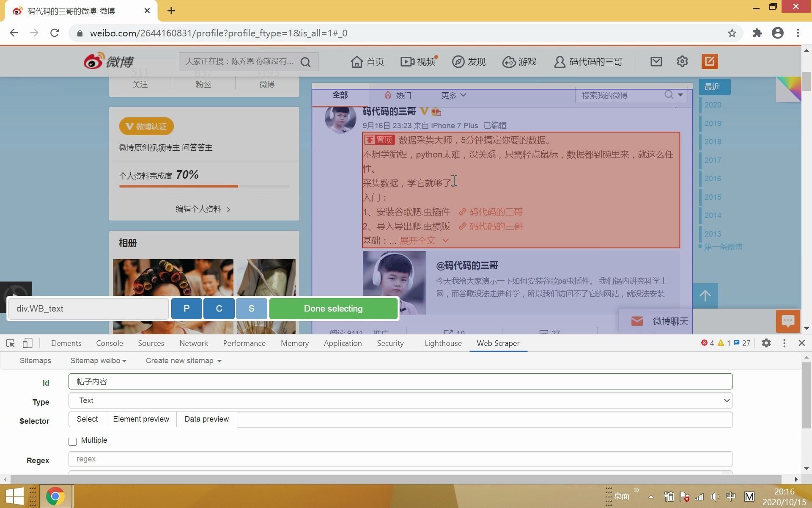The image size is (812, 508).
Task: Open the Chrome extensions puzzle icon
Action: point(757,33)
